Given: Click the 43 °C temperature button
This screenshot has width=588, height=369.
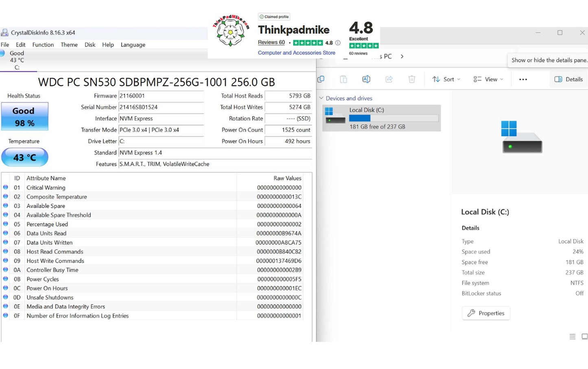Looking at the screenshot, I should [24, 157].
